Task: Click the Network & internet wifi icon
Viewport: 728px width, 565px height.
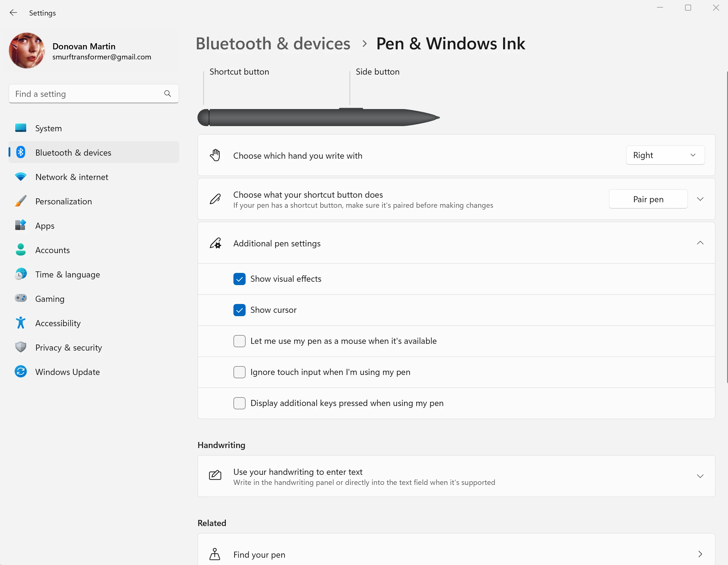Action: (x=21, y=177)
